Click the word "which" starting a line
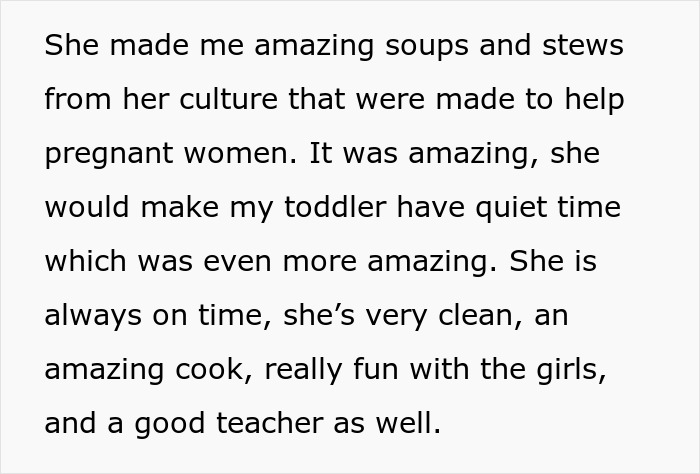The width and height of the screenshot is (700, 474). (x=86, y=262)
